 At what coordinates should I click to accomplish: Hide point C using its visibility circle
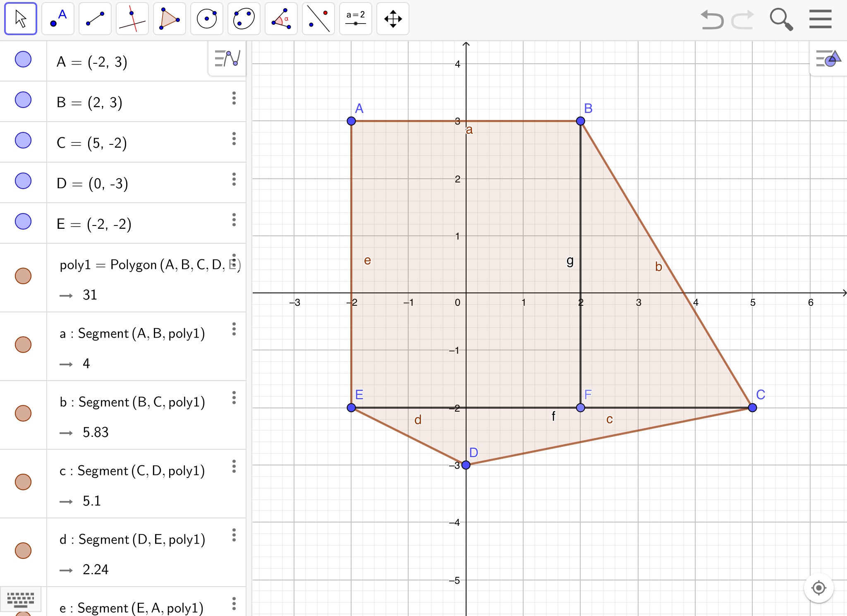[23, 140]
